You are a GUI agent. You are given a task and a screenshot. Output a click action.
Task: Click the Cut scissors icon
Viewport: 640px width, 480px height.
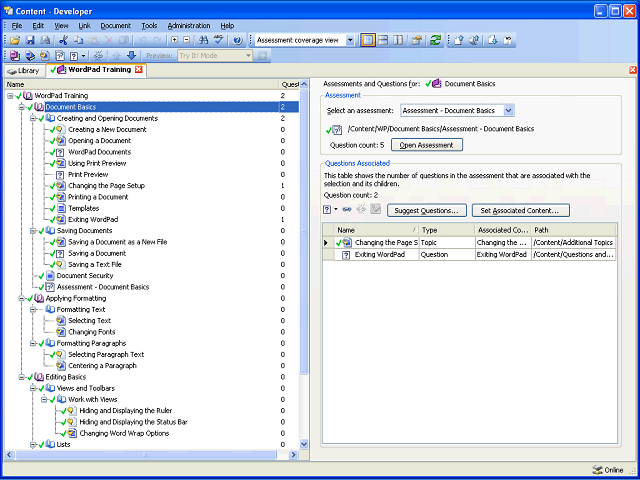(x=63, y=40)
